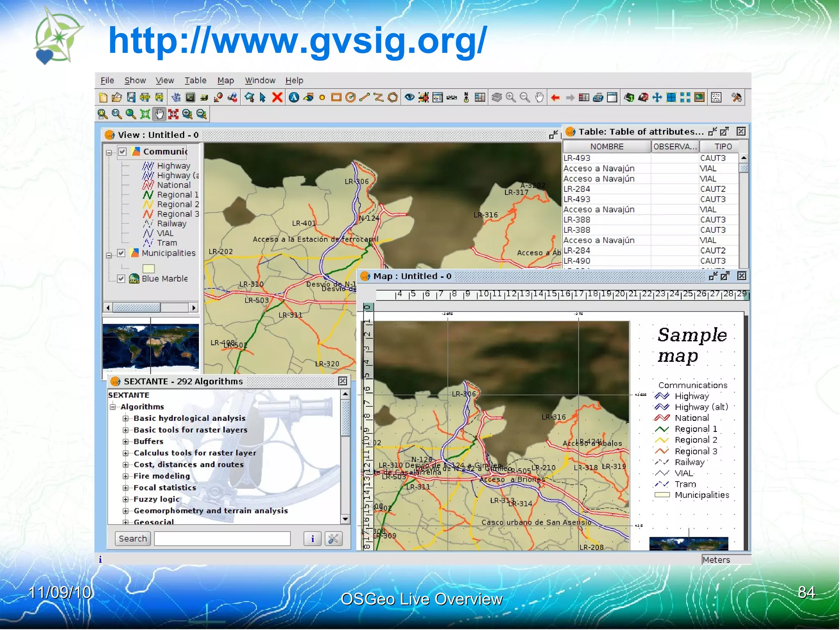The width and height of the screenshot is (840, 630).
Task: Select the insert circle tool
Action: point(350,98)
